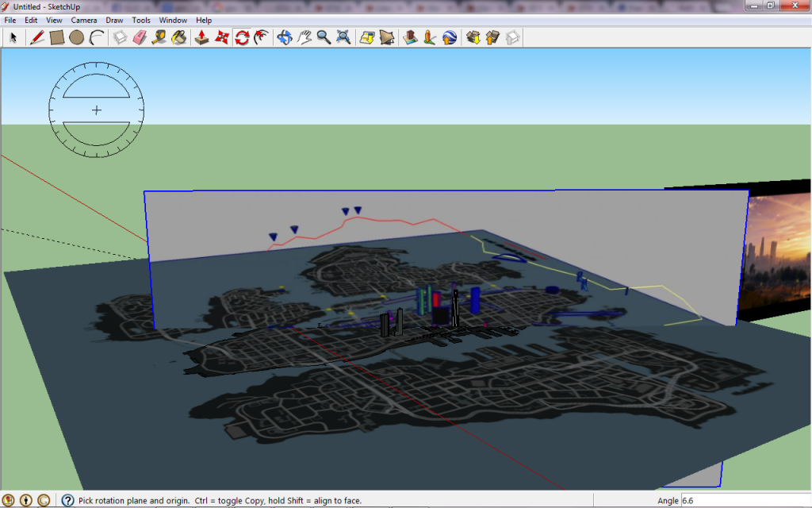This screenshot has height=508, width=812.
Task: Click the help question mark in status bar
Action: 67,501
